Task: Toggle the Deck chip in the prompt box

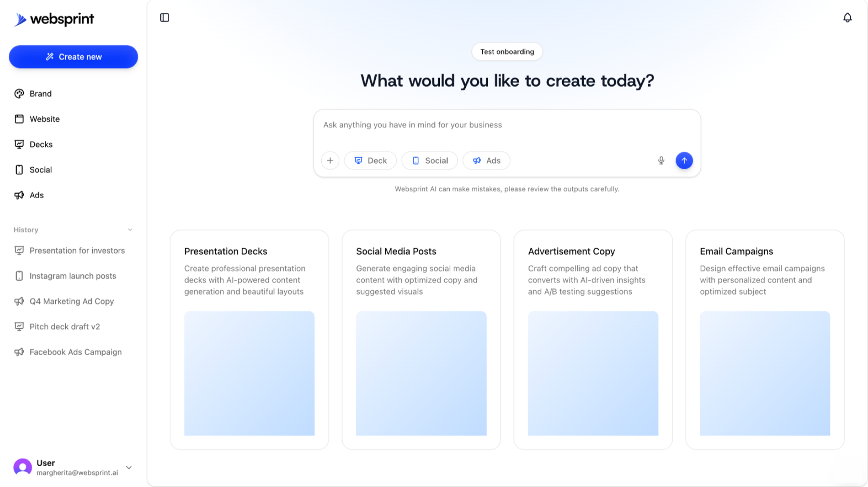Action: click(370, 161)
